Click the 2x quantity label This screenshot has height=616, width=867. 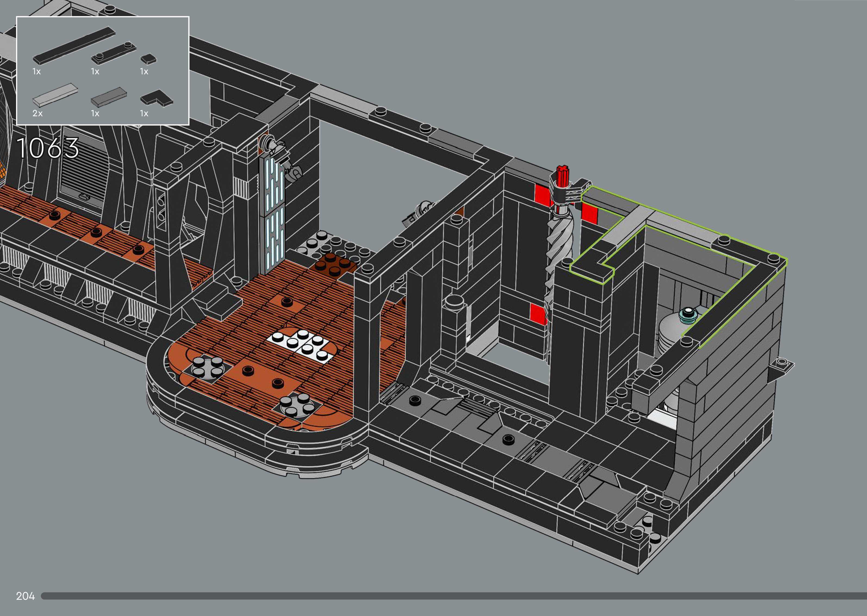click(38, 114)
